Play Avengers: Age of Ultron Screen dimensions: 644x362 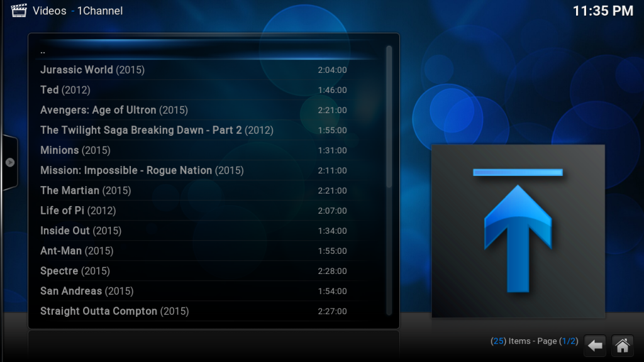click(114, 110)
